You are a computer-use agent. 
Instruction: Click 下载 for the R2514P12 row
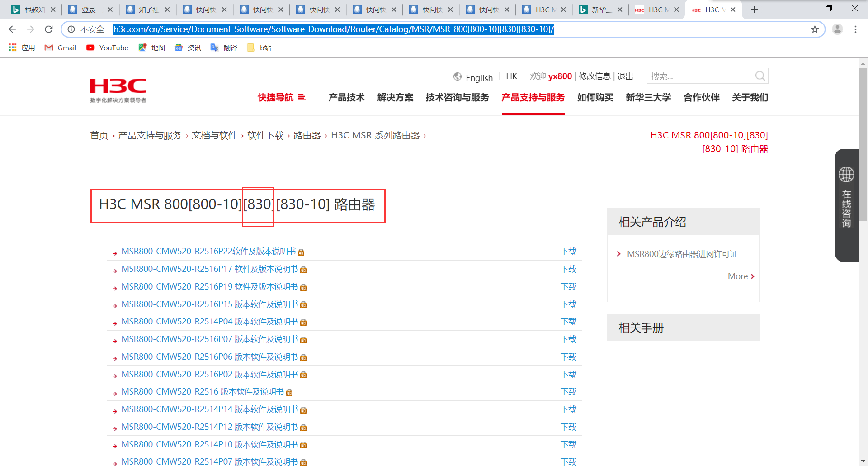click(568, 427)
